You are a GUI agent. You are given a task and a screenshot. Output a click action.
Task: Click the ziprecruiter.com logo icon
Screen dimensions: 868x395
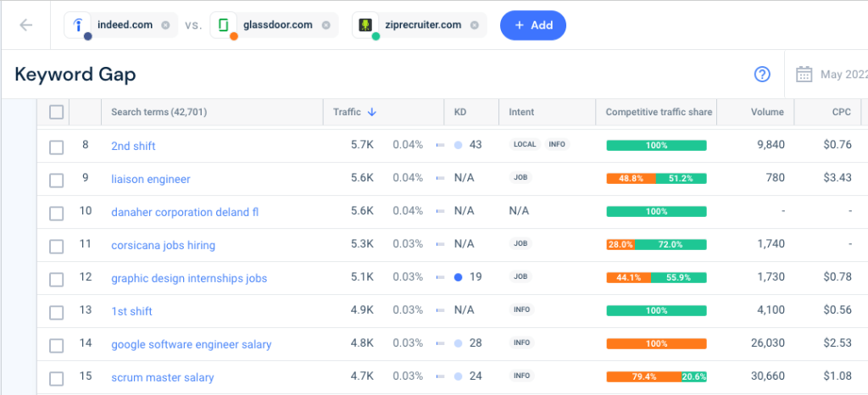pyautogui.click(x=365, y=25)
